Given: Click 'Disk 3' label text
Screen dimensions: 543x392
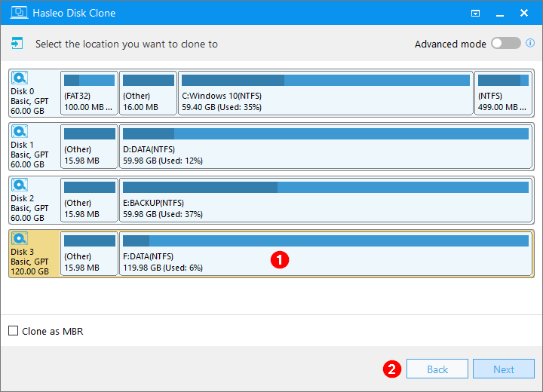Looking at the screenshot, I should (x=23, y=252).
